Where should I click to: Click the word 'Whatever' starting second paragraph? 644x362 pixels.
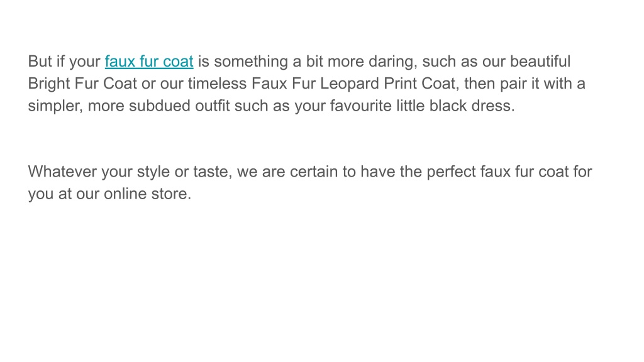click(x=62, y=172)
